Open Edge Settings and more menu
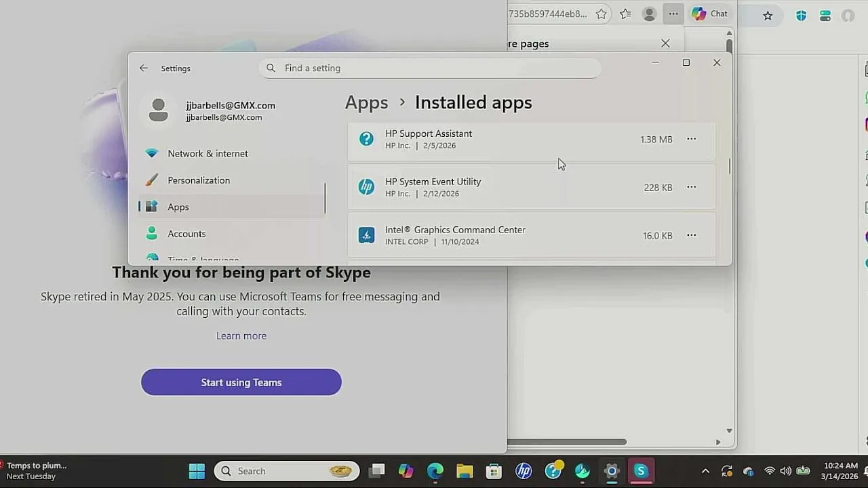This screenshot has width=868, height=488. 673,14
